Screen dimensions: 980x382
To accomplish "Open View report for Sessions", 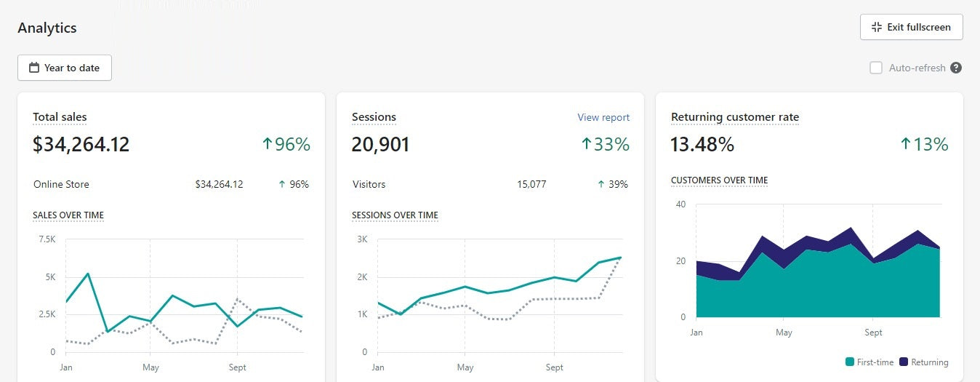I will [x=603, y=117].
